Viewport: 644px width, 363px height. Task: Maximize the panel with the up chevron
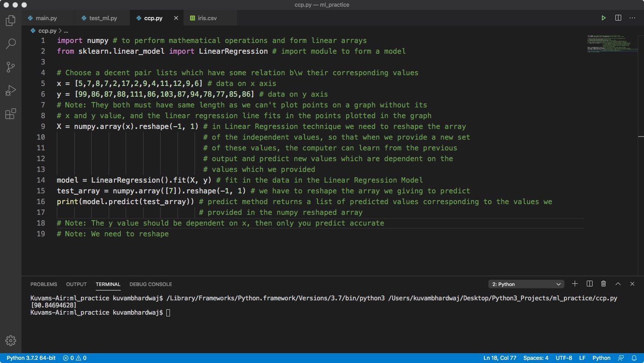point(618,284)
